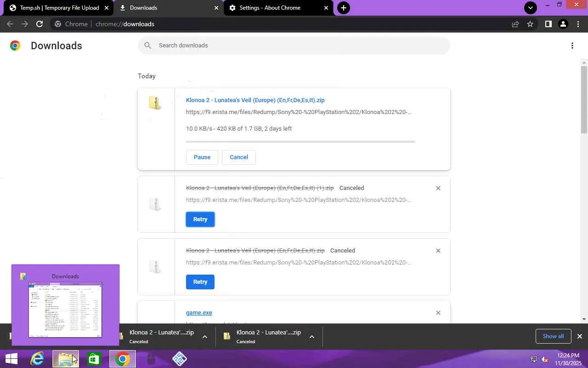Cancel the in-progress Klonoa 2 download
This screenshot has width=588, height=368.
pyautogui.click(x=239, y=157)
